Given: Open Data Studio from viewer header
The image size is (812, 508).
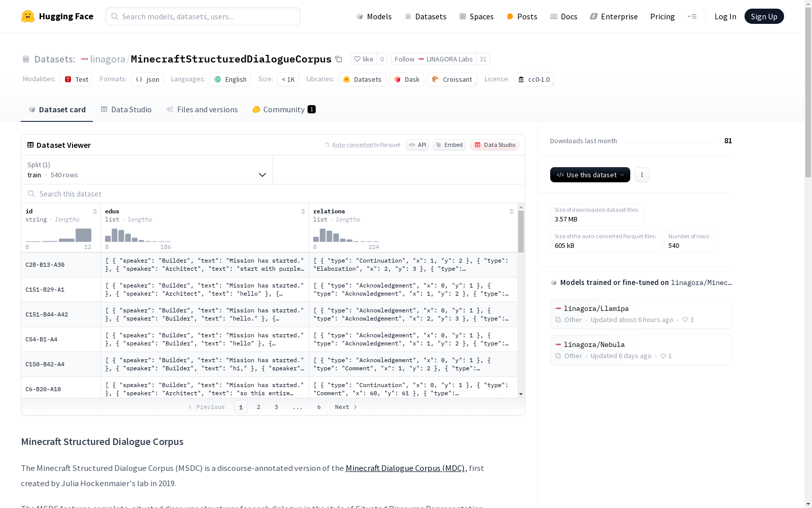Looking at the screenshot, I should pyautogui.click(x=494, y=145).
